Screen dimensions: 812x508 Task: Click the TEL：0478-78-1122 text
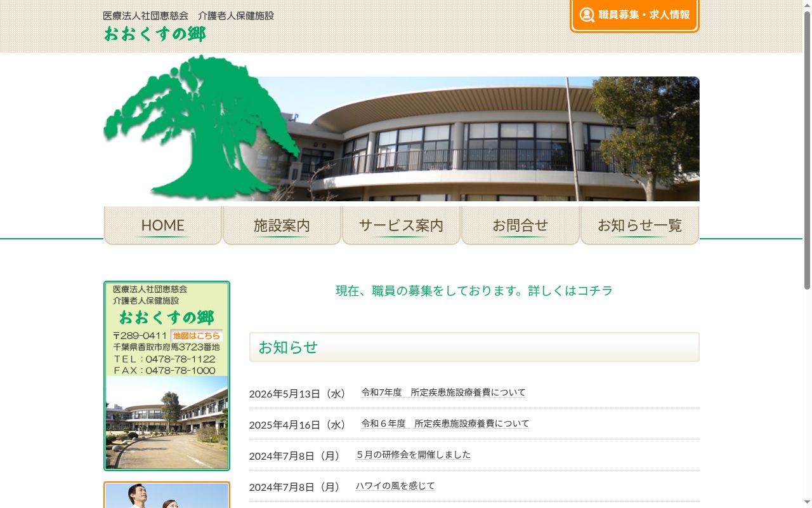point(164,359)
